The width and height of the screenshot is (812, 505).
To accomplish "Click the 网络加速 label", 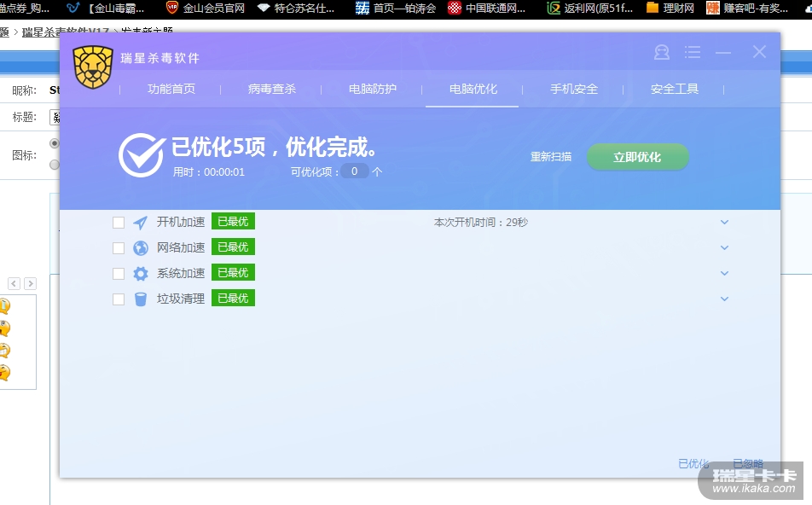I will pos(181,247).
